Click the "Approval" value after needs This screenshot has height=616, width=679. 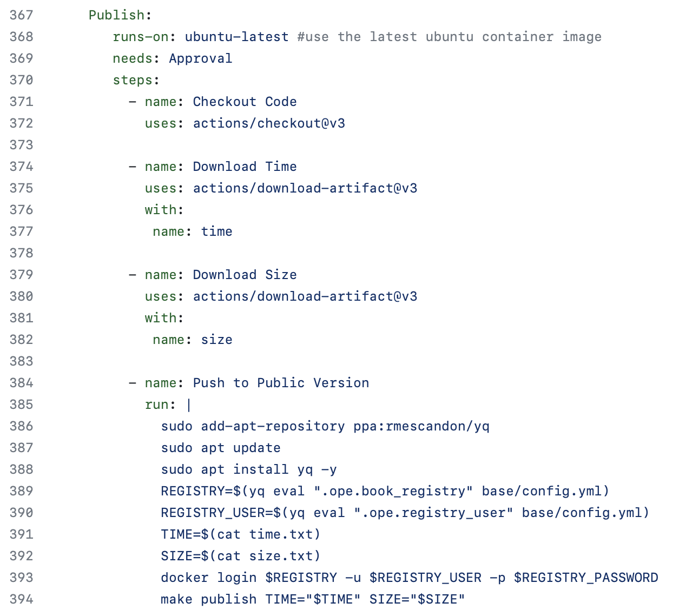[x=200, y=58]
